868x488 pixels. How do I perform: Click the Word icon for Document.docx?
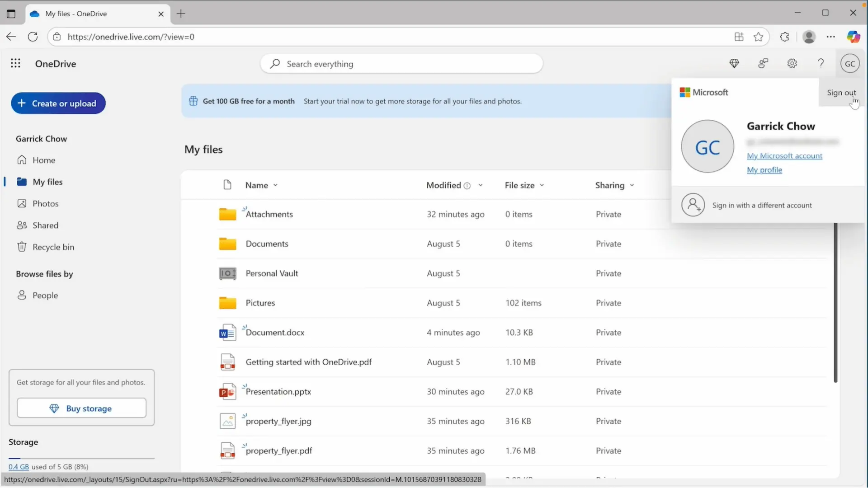point(227,333)
